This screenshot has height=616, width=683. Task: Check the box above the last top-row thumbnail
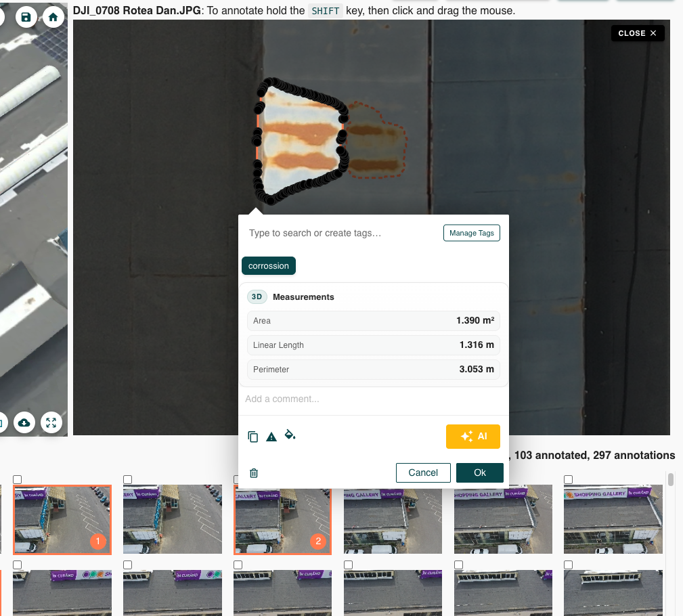coord(569,480)
